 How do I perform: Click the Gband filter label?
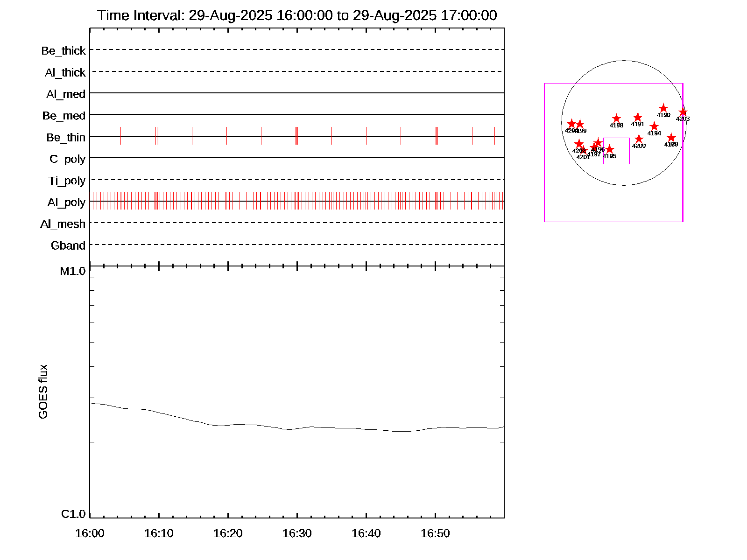68,245
